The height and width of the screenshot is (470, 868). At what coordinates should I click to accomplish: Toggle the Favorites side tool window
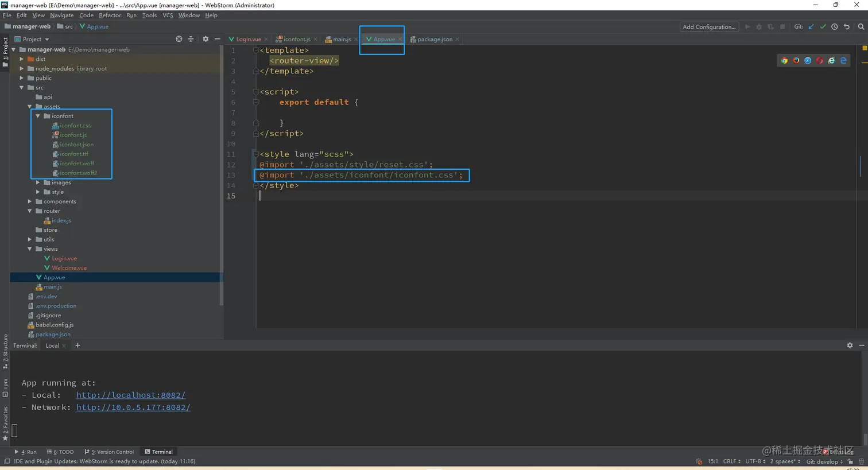[5, 424]
